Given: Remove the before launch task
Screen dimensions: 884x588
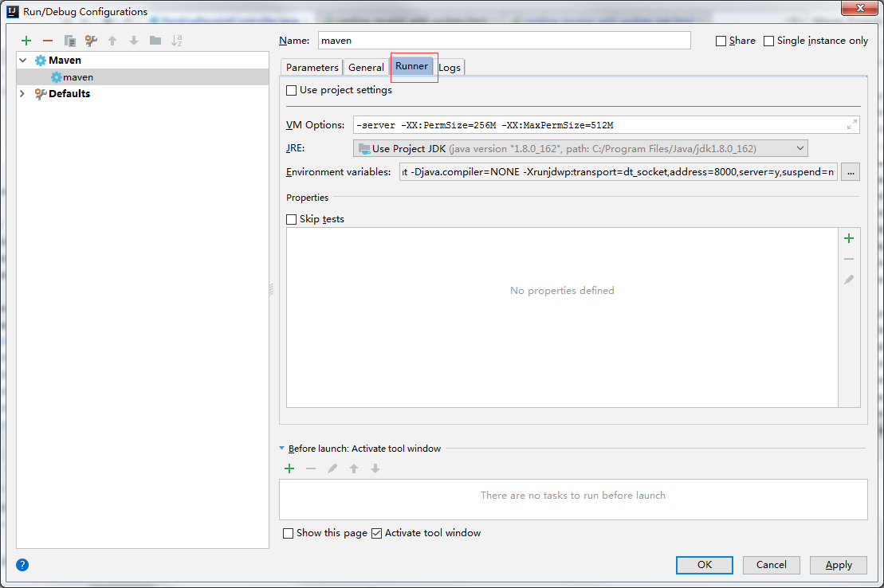Looking at the screenshot, I should point(311,468).
